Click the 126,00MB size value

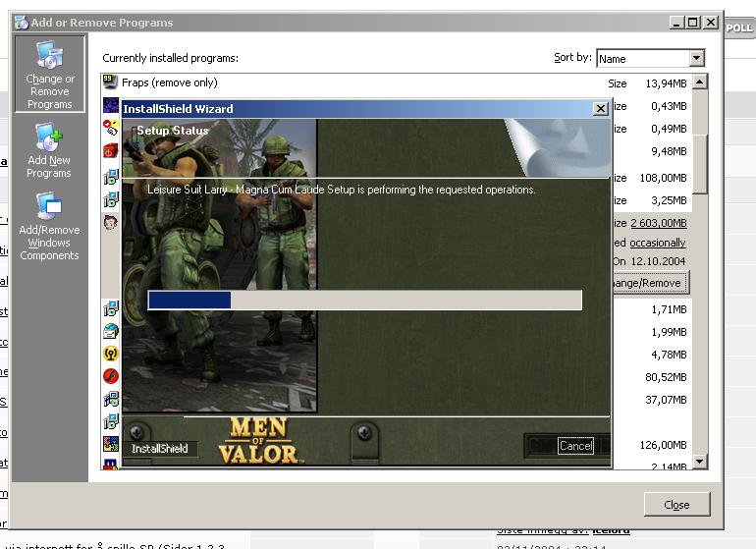663,445
